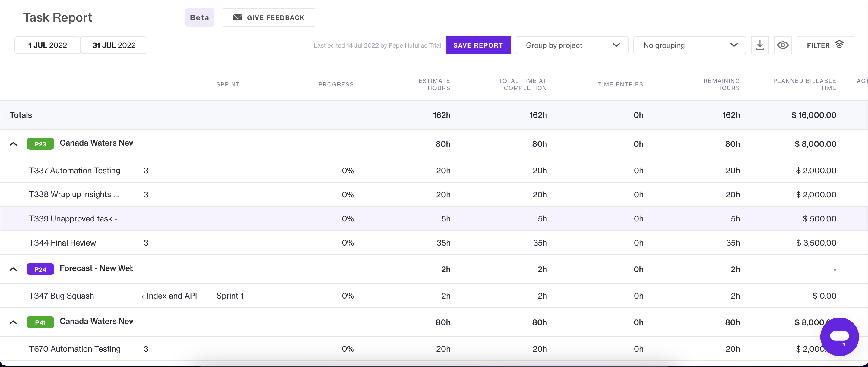Click the Beta label badge

click(199, 17)
